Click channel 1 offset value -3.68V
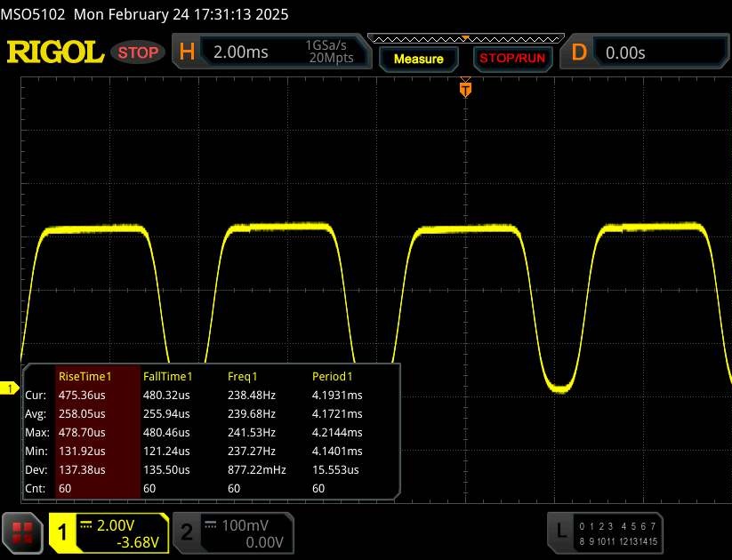Image resolution: width=732 pixels, height=560 pixels. tap(138, 542)
